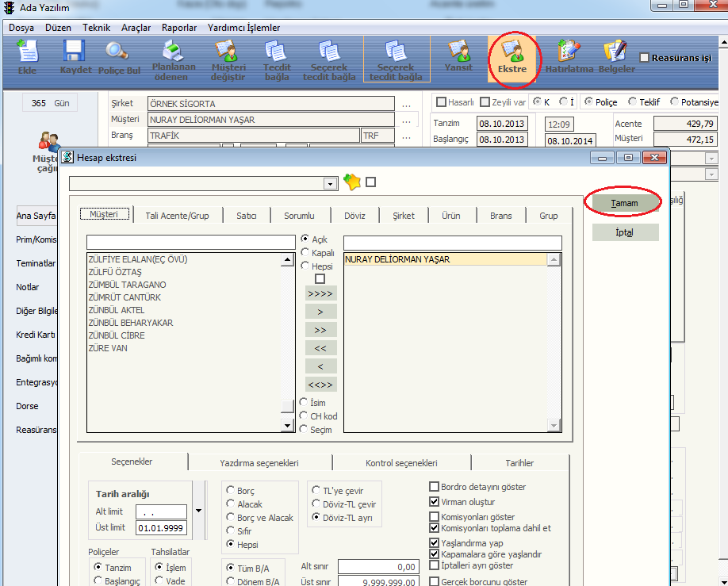Click the Ekle toolbar icon

tap(27, 56)
